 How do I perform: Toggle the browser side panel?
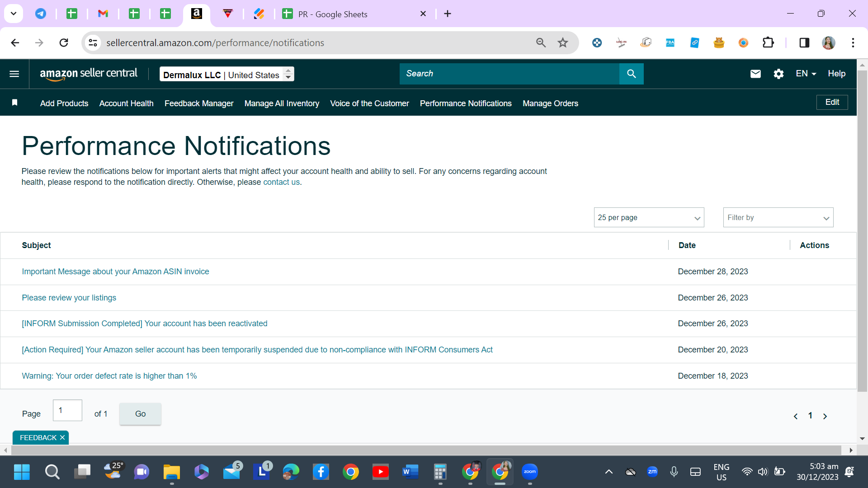coord(804,42)
